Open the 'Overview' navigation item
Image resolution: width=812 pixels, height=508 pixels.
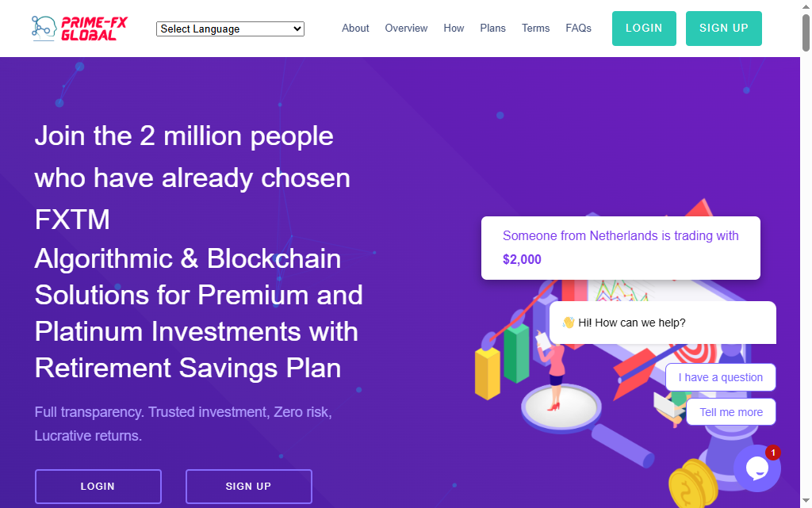pyautogui.click(x=406, y=29)
